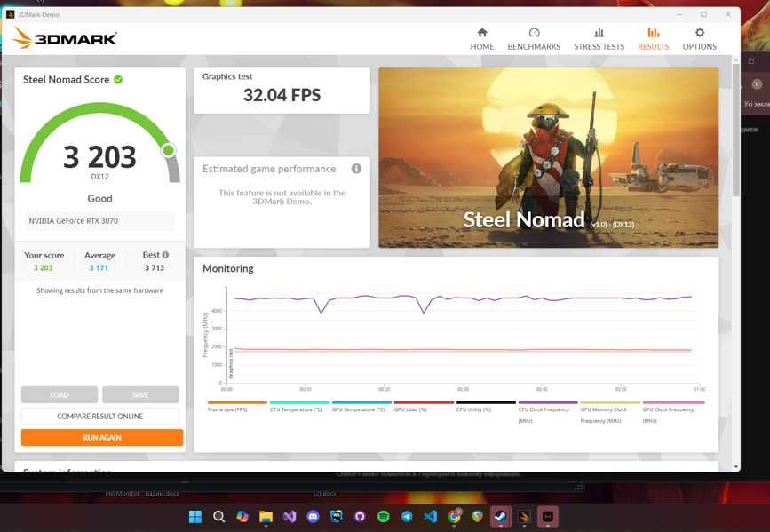Screen dimensions: 770x532
Task: Open Google Chrome from the taskbar
Action: click(x=454, y=516)
